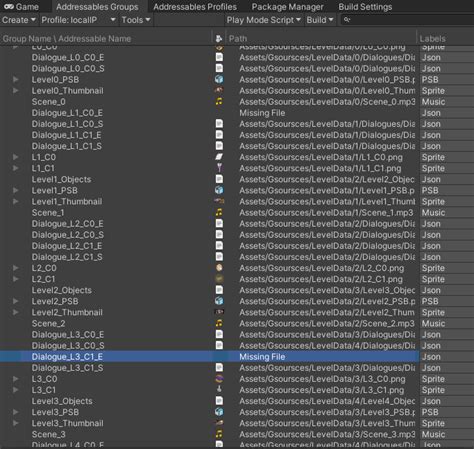
Task: Sort by the Labels column header
Action: coord(446,39)
